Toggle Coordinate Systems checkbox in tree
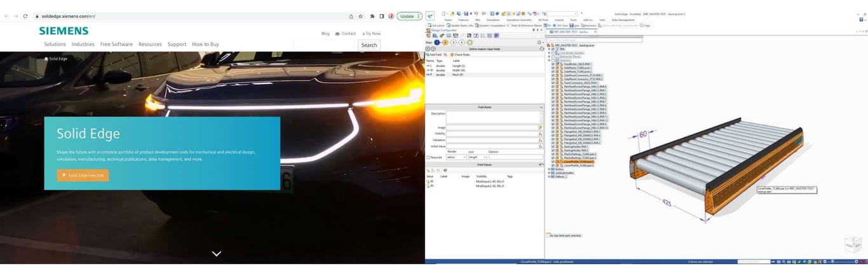 [553, 53]
